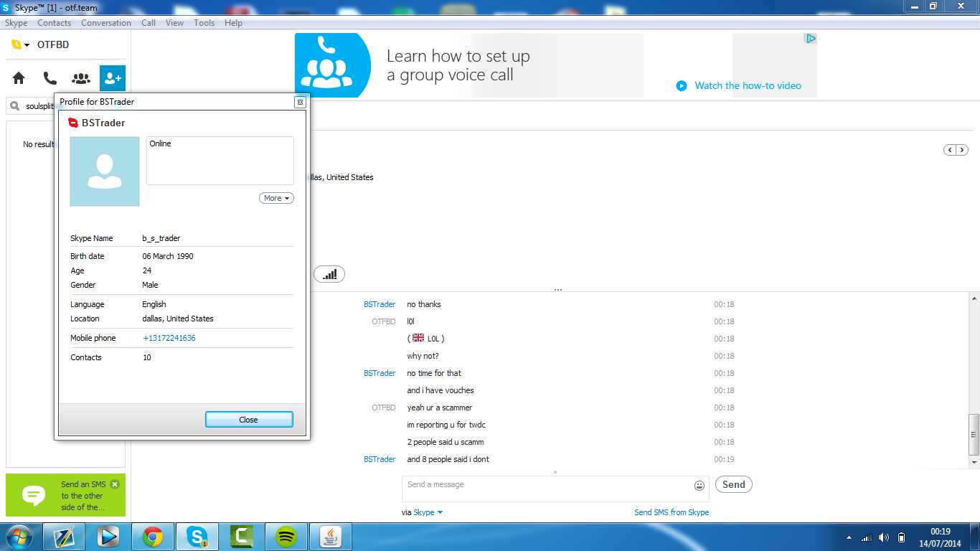Image resolution: width=980 pixels, height=551 pixels.
Task: Click the message 'and 8 people said i dont'
Action: pos(448,459)
